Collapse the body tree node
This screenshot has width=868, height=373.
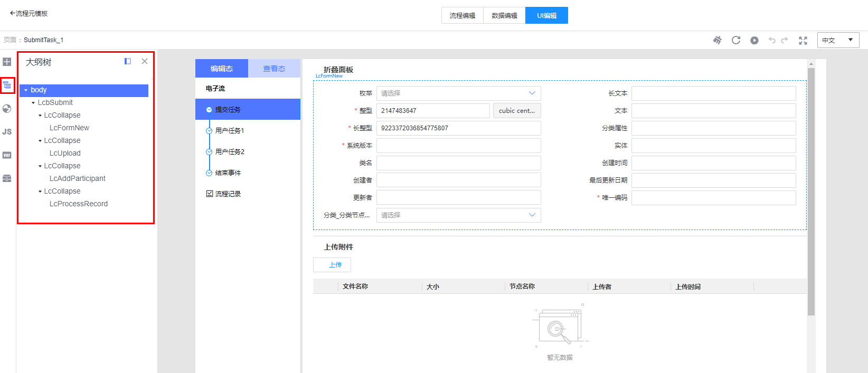(x=26, y=90)
